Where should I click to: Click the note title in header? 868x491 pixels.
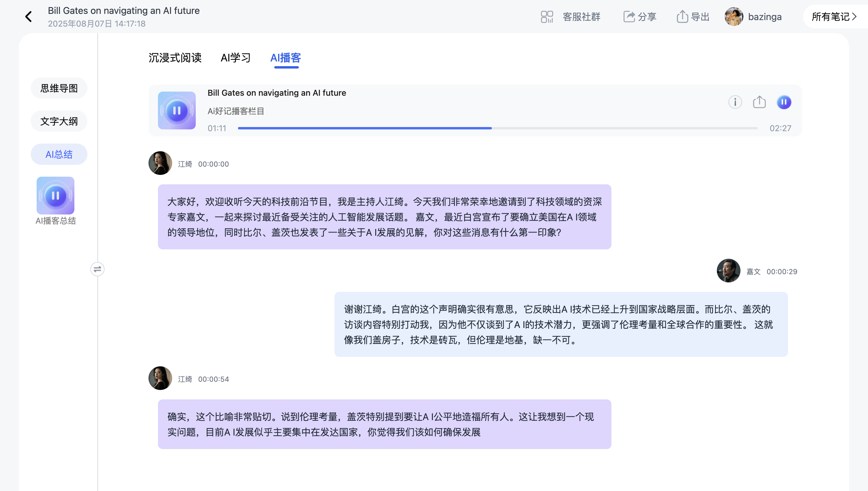coord(124,10)
